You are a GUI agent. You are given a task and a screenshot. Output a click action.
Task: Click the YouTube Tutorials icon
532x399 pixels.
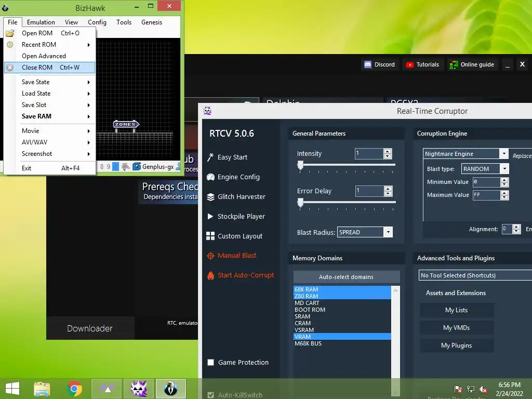coord(410,64)
